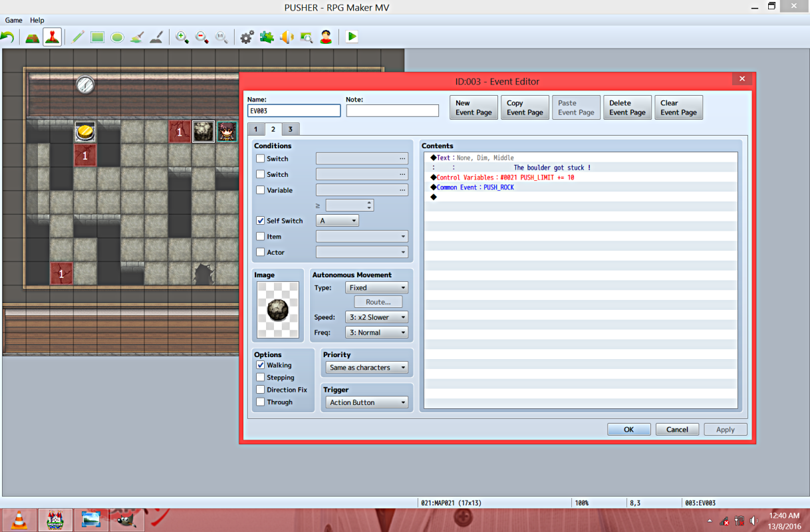The width and height of the screenshot is (810, 532).
Task: Check the Stepping option
Action: click(x=261, y=378)
